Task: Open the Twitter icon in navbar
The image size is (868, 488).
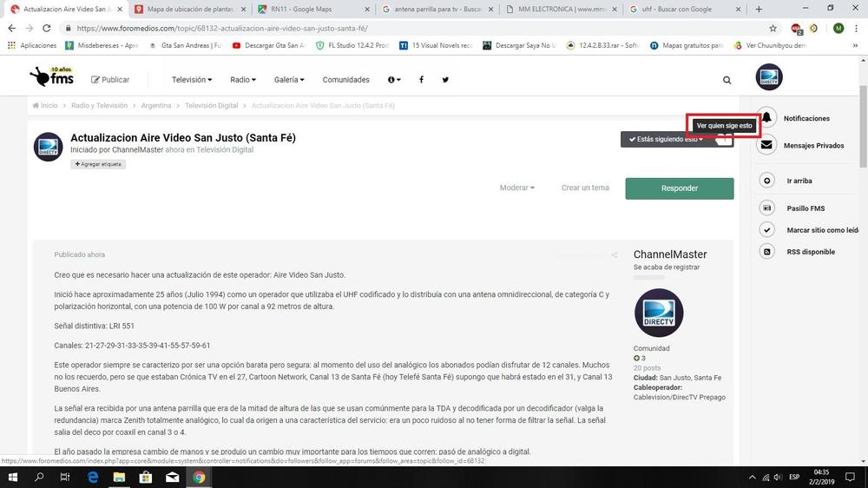Action: click(445, 80)
